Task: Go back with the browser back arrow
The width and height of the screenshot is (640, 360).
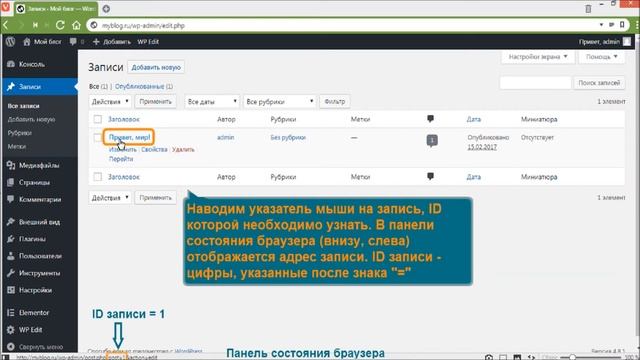Action: (6, 25)
